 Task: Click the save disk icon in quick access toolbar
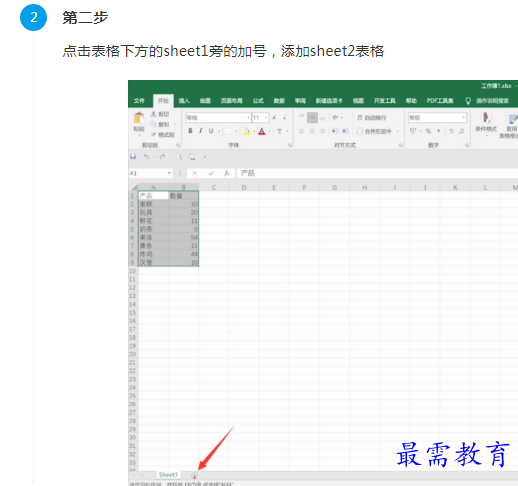(x=133, y=157)
